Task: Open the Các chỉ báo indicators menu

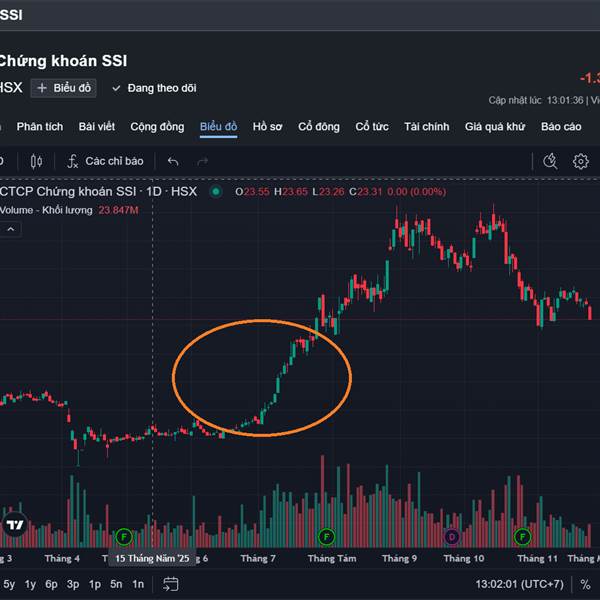Action: 105,161
